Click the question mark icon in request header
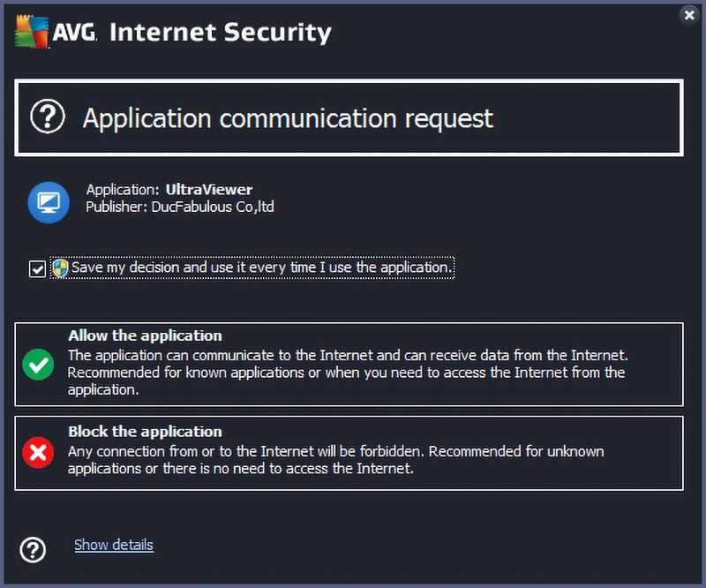The height and width of the screenshot is (588, 706). coord(48,117)
